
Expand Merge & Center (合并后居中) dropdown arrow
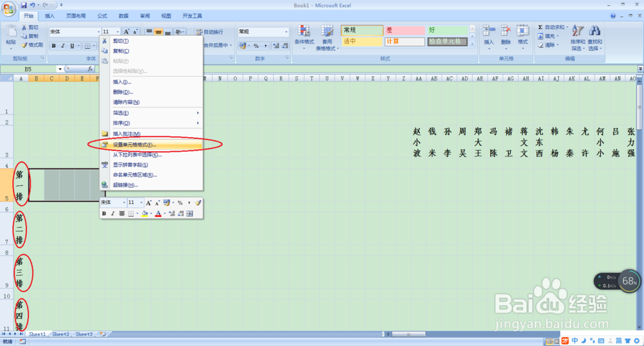231,45
